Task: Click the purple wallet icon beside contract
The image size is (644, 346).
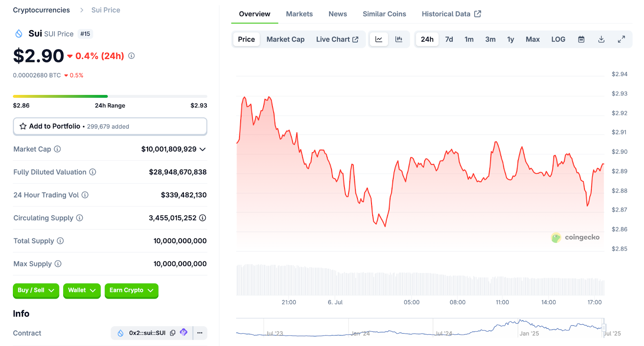Action: click(184, 332)
